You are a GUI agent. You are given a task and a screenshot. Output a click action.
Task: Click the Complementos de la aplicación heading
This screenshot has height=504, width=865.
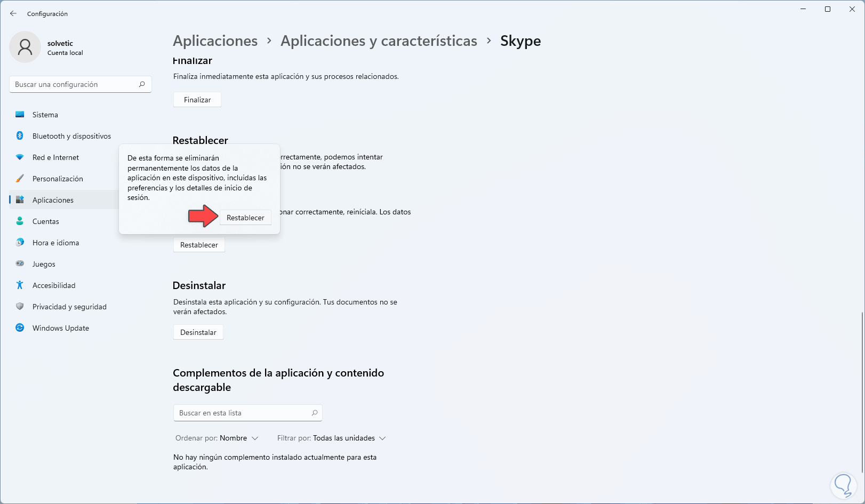(x=278, y=380)
